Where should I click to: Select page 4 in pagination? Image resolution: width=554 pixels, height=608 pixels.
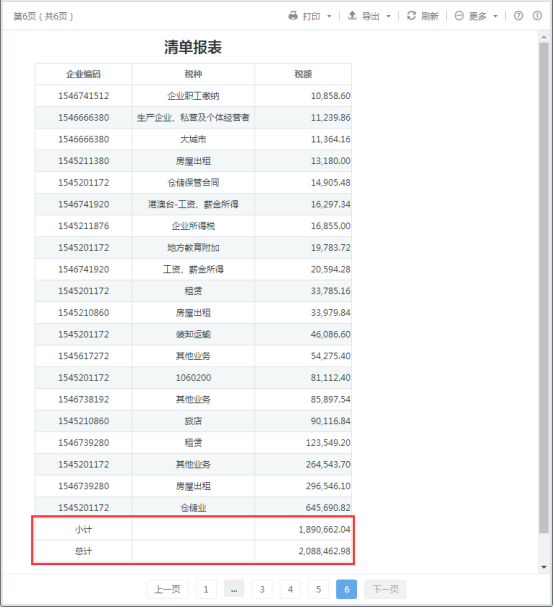coord(290,589)
